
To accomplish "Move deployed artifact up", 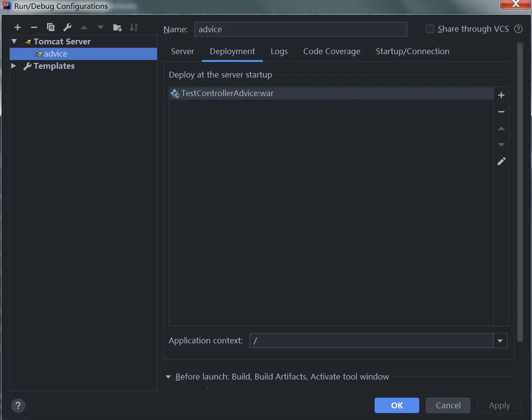I will [501, 128].
